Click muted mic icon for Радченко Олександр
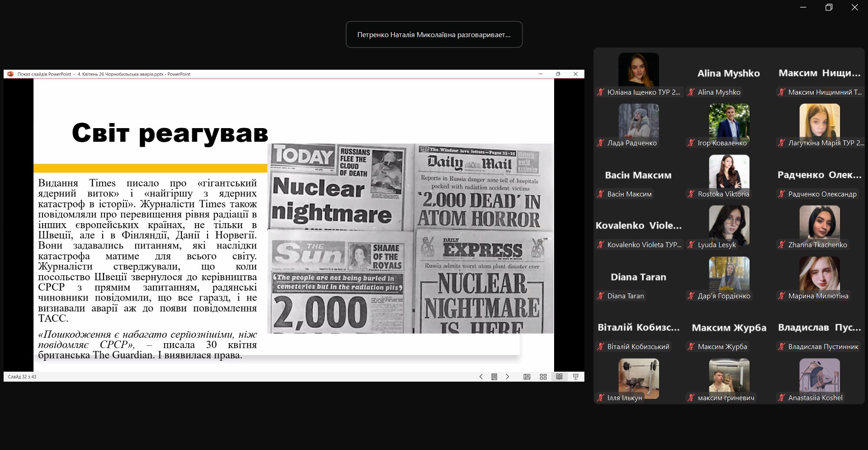The width and height of the screenshot is (868, 450). pos(782,194)
